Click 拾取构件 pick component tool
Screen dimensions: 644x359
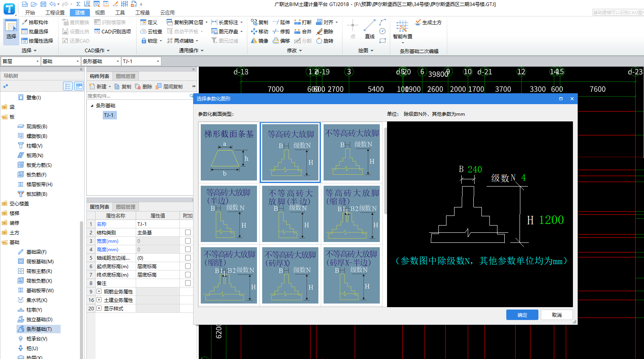click(x=35, y=22)
